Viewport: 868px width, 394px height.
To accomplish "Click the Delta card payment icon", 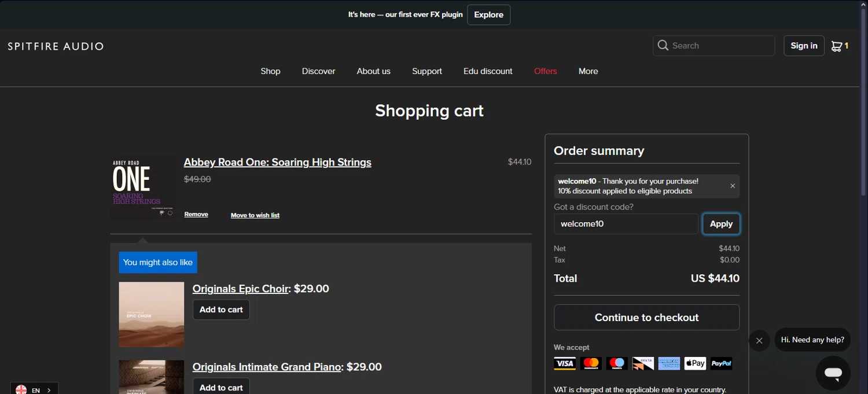I will click(643, 363).
